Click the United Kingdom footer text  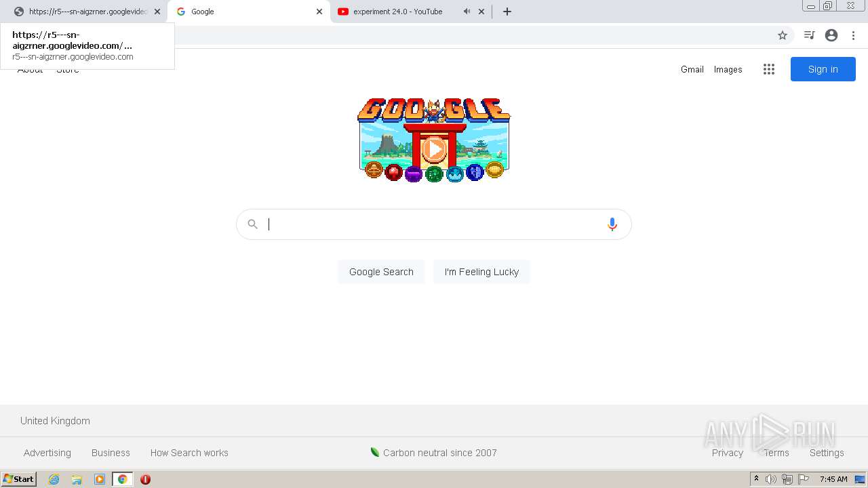55,421
